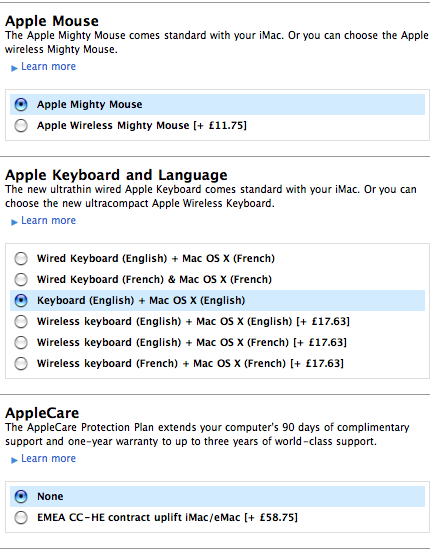Click the blue triangle beside Apple Mouse Learn more
Screen dimensions: 433x549
coord(14,68)
